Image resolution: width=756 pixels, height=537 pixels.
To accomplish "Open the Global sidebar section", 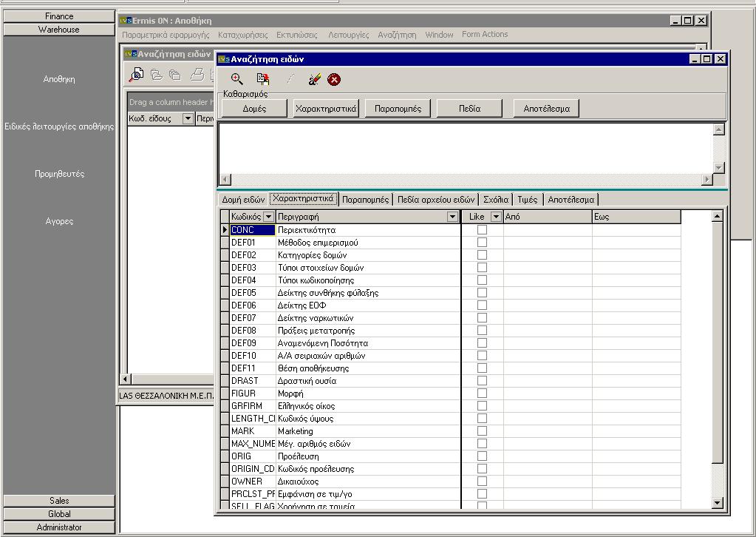I will pos(59,514).
